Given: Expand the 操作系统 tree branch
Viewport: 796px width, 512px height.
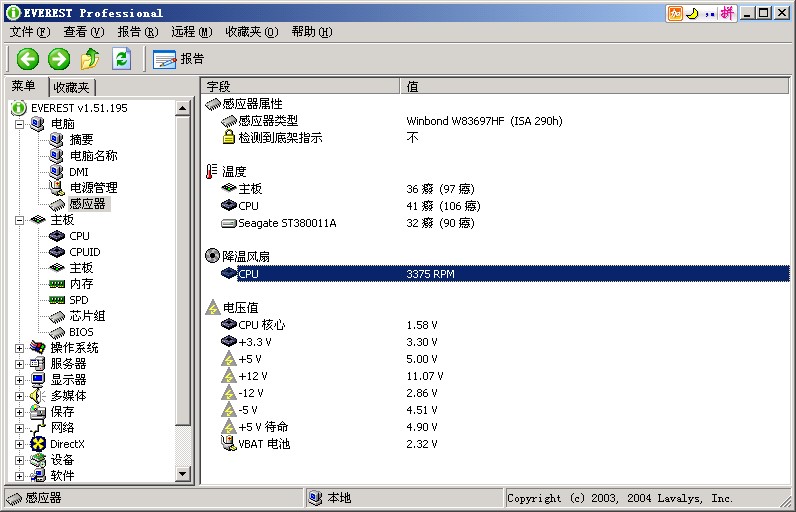Looking at the screenshot, I should click(x=19, y=348).
